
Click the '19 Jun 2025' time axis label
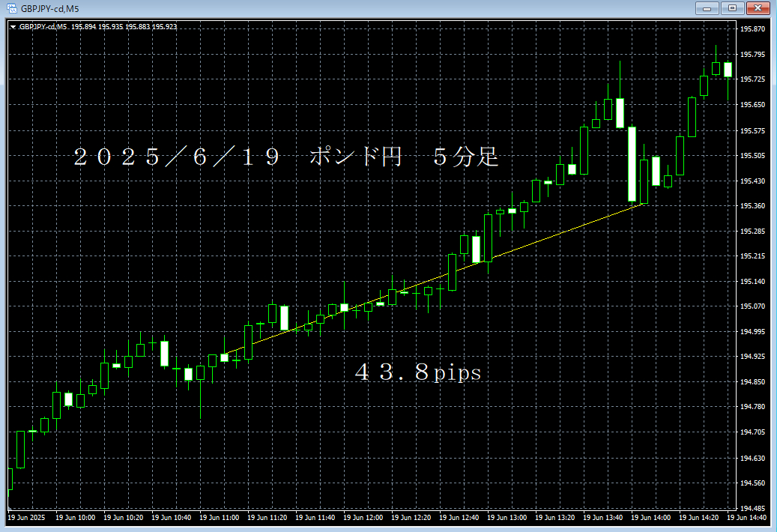click(x=26, y=518)
